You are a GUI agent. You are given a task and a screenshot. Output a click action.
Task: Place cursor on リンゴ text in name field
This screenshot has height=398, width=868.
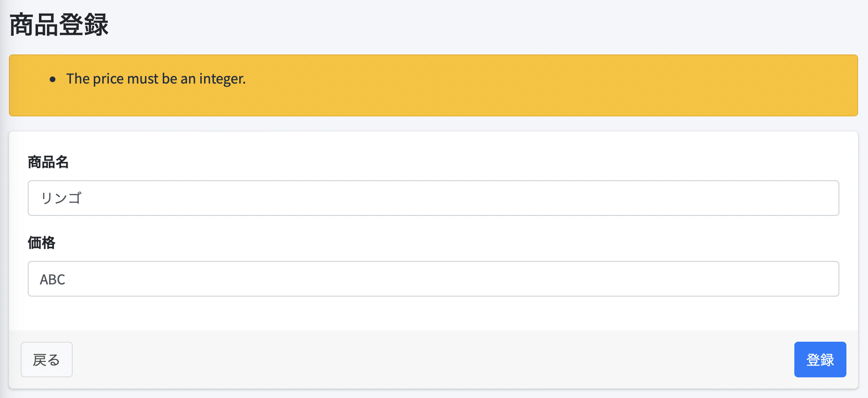coord(61,198)
